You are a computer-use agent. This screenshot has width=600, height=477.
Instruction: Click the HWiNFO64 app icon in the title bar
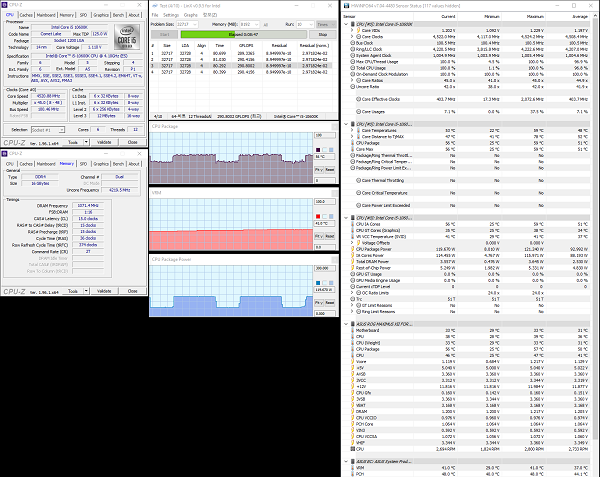tap(346, 6)
